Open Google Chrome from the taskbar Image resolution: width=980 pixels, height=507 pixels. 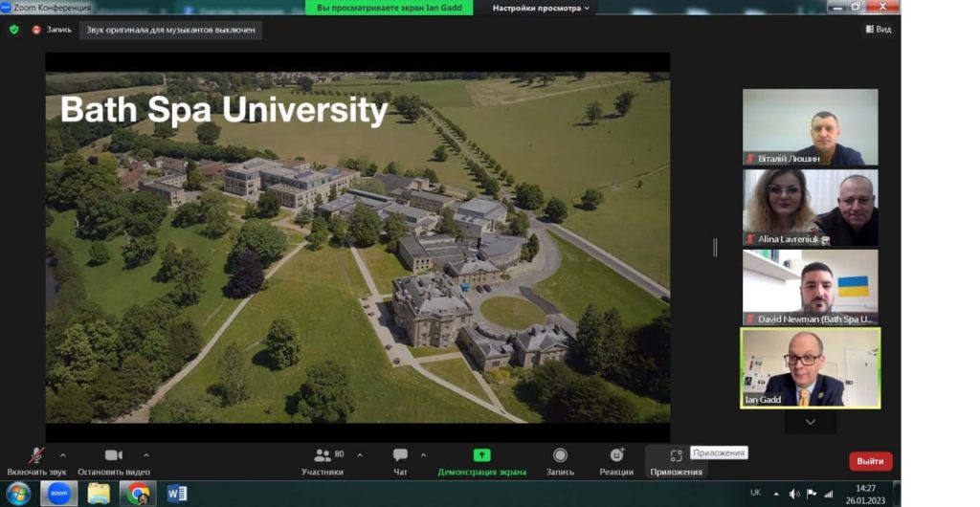coord(138,494)
